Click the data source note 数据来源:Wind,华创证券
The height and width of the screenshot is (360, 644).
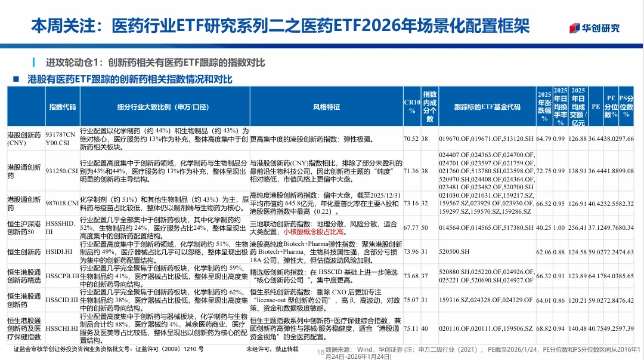click(x=364, y=349)
